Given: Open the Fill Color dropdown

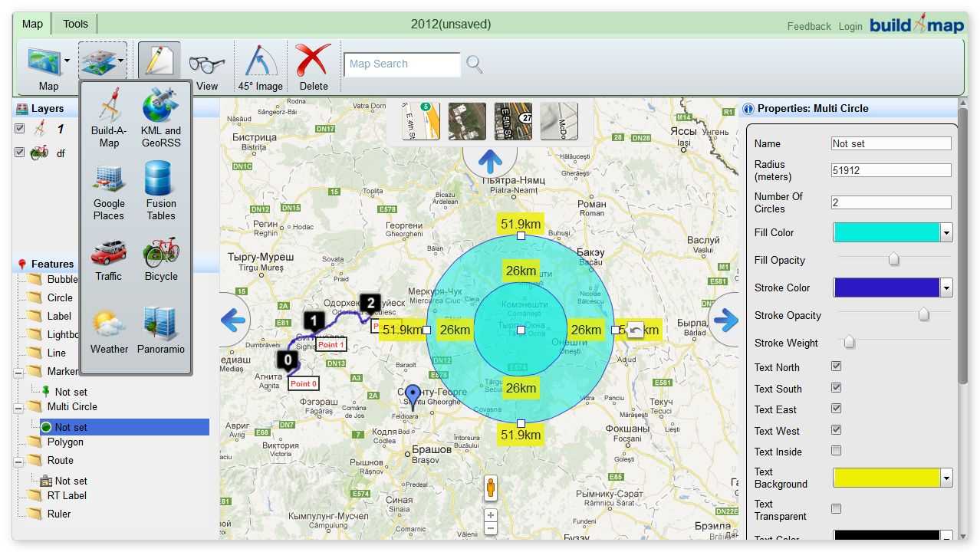Looking at the screenshot, I should pyautogui.click(x=946, y=233).
